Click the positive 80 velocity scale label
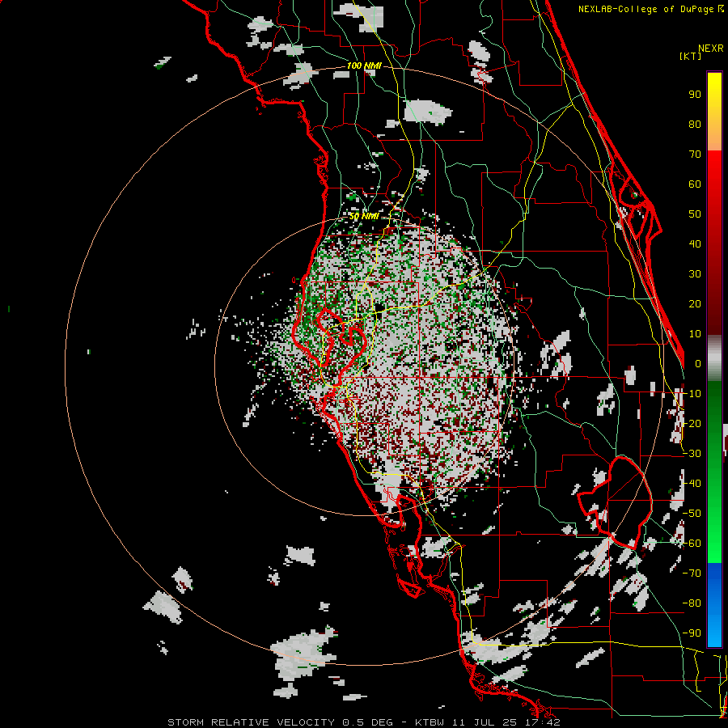This screenshot has width=728, height=728. point(695,124)
